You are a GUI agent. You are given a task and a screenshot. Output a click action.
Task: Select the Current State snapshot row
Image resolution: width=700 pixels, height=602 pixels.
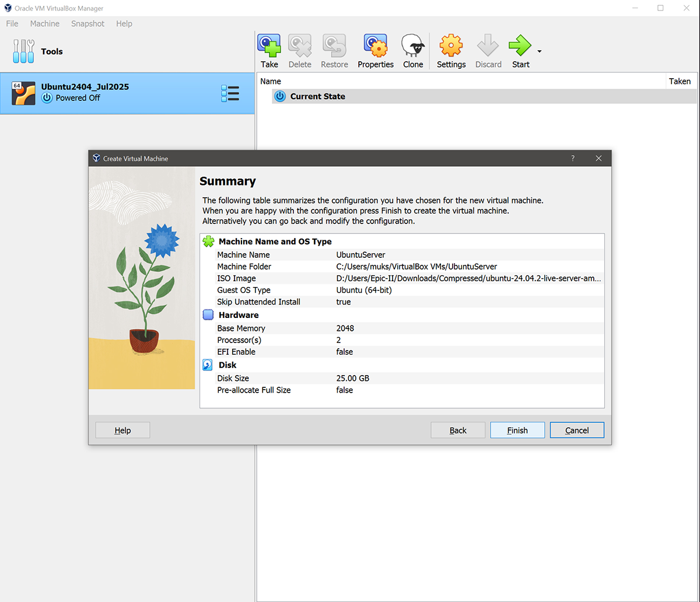484,96
